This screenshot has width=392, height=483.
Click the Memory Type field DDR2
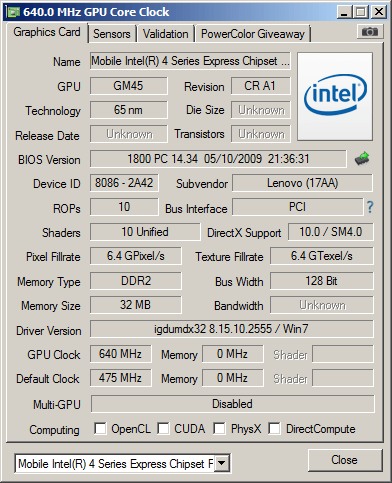(x=136, y=281)
